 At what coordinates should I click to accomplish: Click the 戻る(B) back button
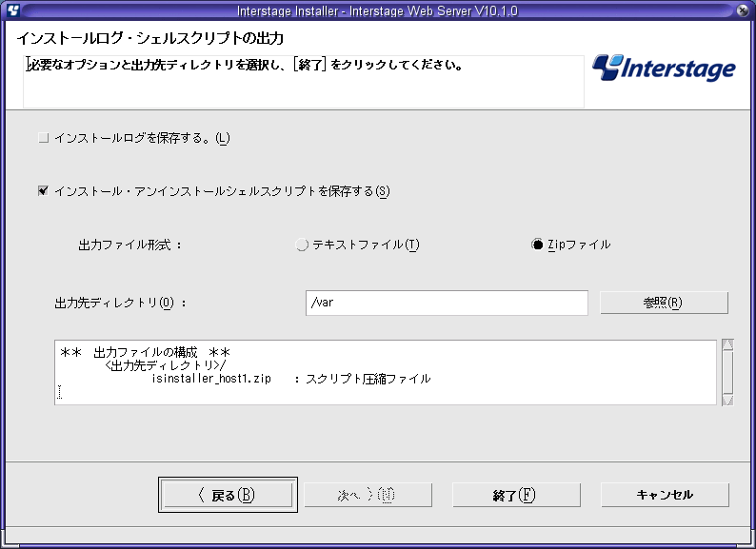tap(228, 495)
